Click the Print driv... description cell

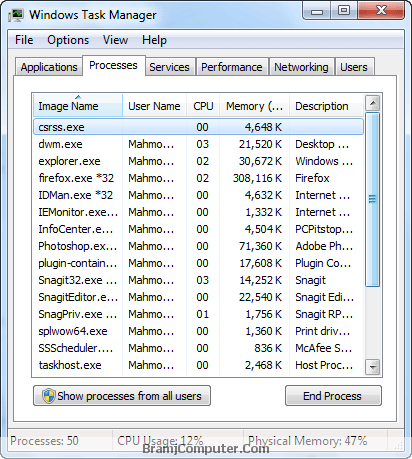323,331
